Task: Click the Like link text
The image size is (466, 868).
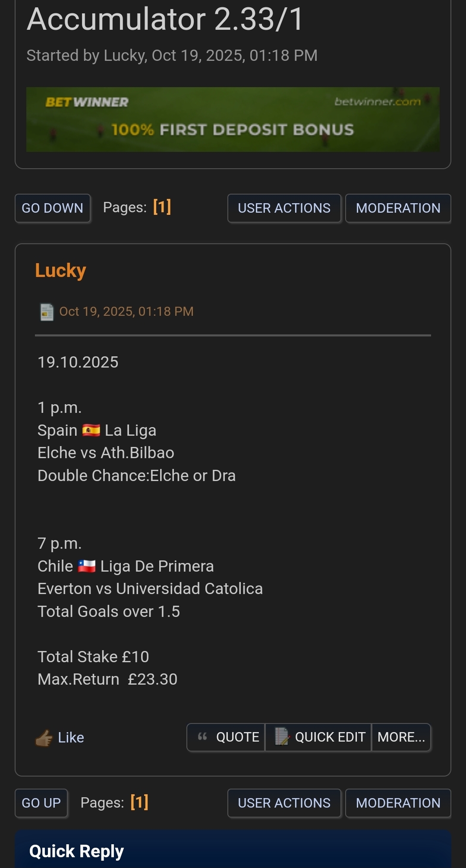Action: [71, 738]
